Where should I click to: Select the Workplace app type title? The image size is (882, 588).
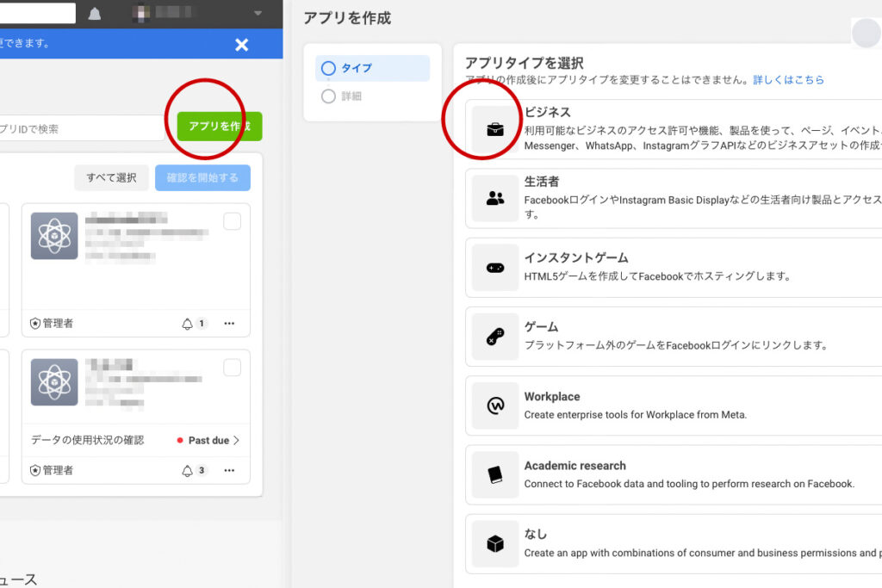click(552, 396)
